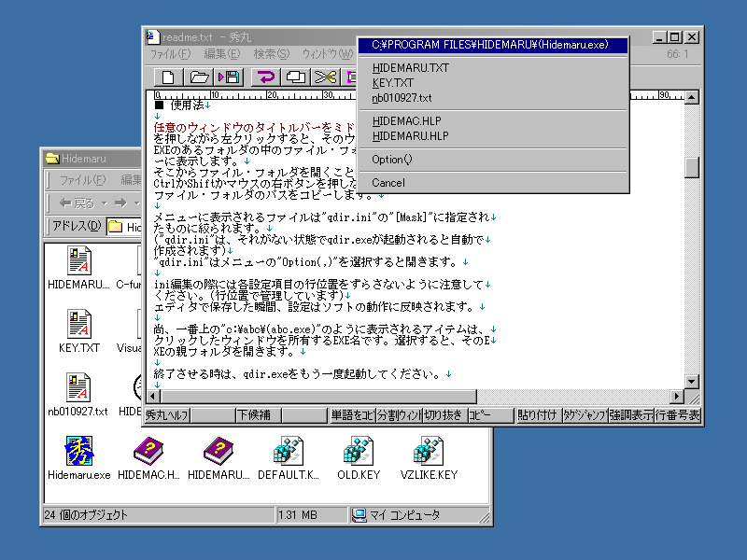Choose HIDEMAC.HLP from popup menu
Viewport: 747px width, 560px height.
493,121
